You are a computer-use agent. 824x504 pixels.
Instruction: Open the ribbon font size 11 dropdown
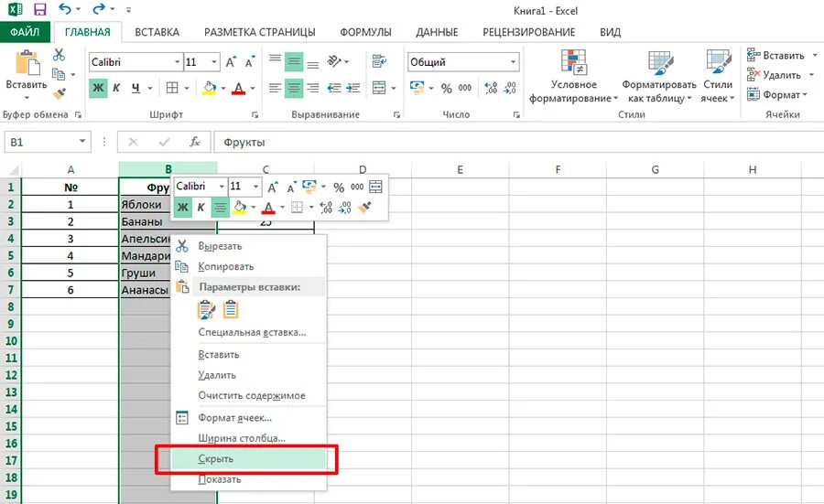pos(214,62)
